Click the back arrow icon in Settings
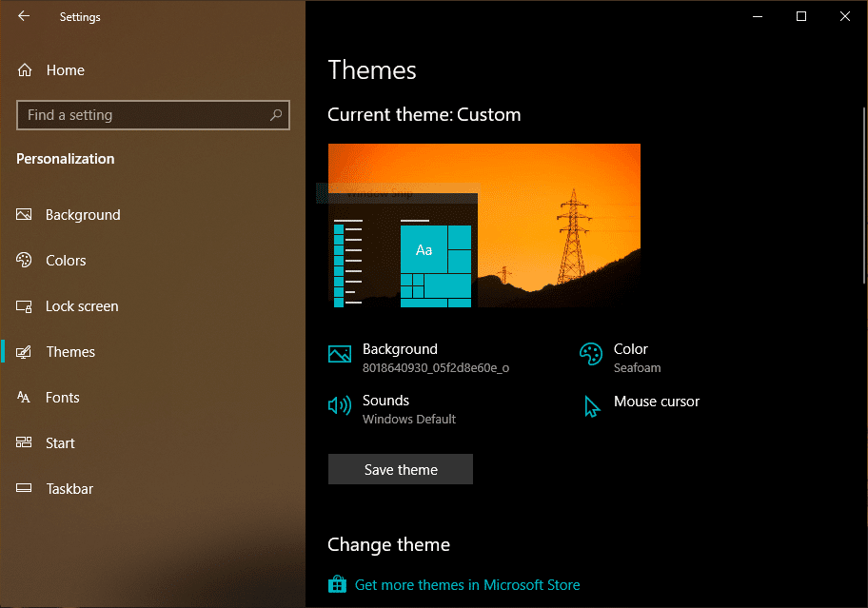The height and width of the screenshot is (608, 868). click(24, 16)
